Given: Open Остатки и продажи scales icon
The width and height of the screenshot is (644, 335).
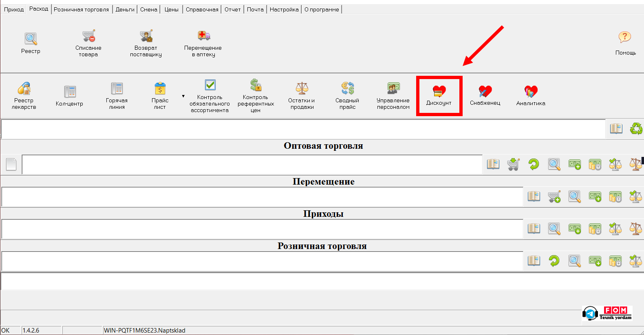Looking at the screenshot, I should (302, 88).
